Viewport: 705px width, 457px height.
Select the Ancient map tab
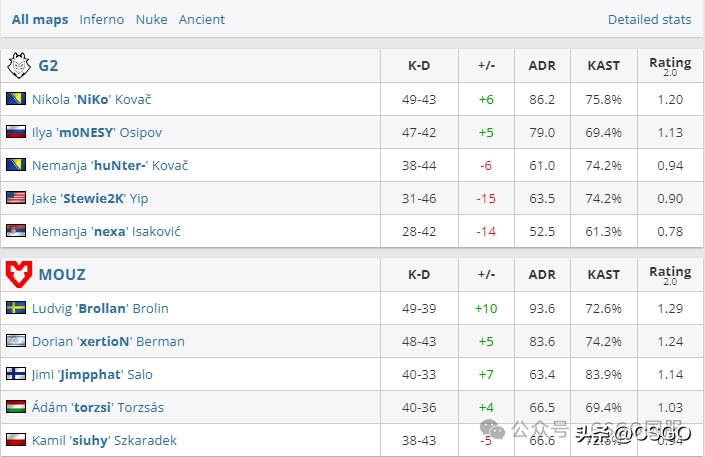(202, 19)
